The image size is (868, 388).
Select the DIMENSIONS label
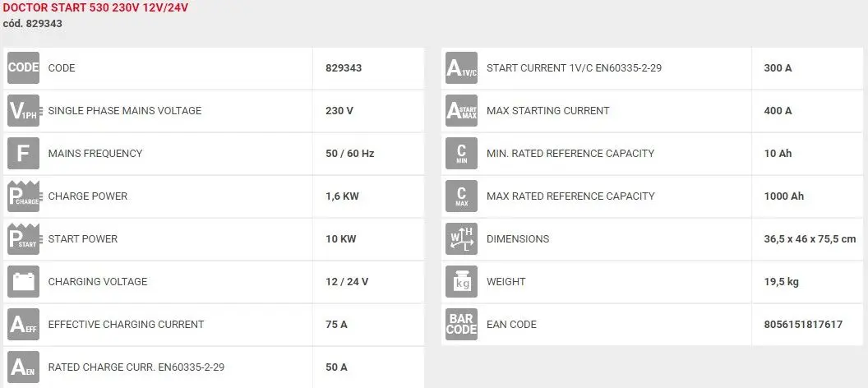(x=518, y=238)
